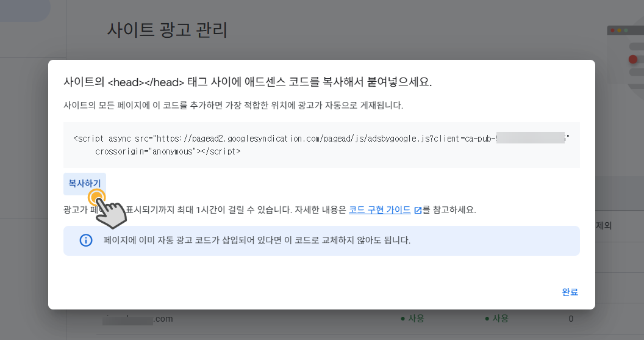Click the 0 value in the site row
This screenshot has width=644, height=340.
571,319
